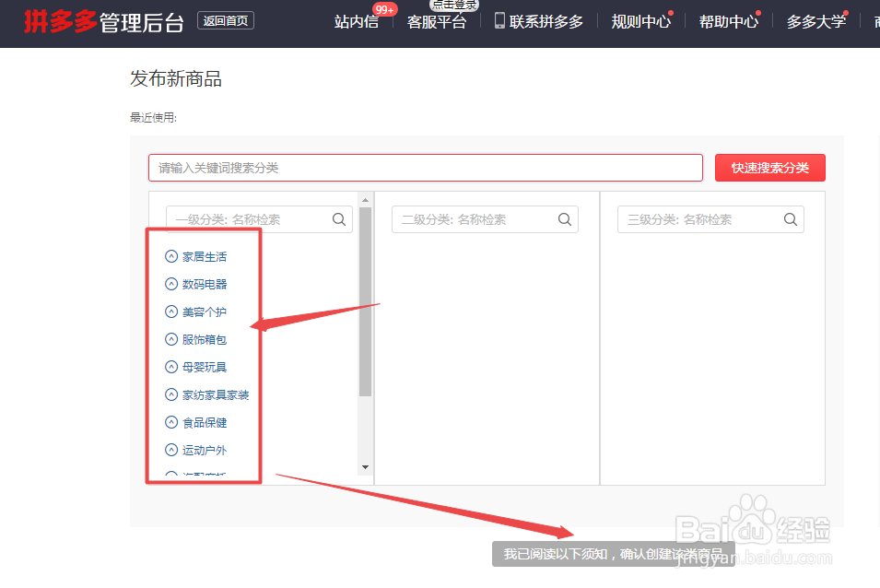The width and height of the screenshot is (880, 588).
Task: Expand the 食品保健 circle arrow icon
Action: pos(171,422)
